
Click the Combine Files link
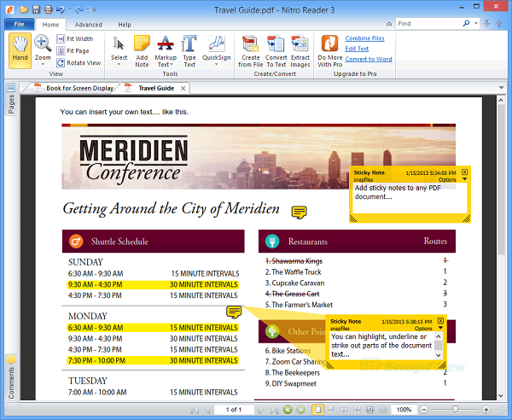[364, 38]
